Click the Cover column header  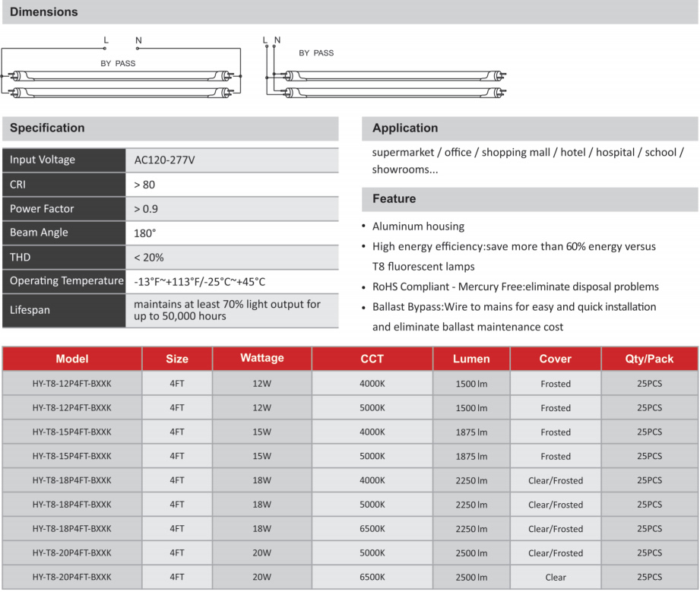click(x=556, y=359)
